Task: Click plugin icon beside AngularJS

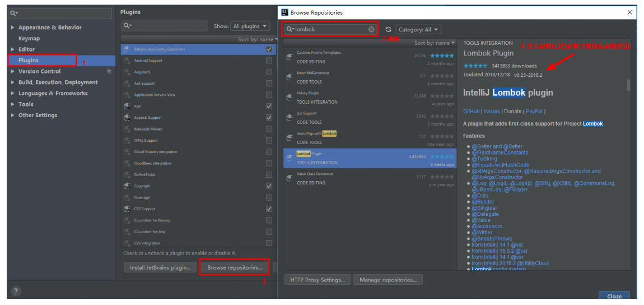Action: point(127,72)
